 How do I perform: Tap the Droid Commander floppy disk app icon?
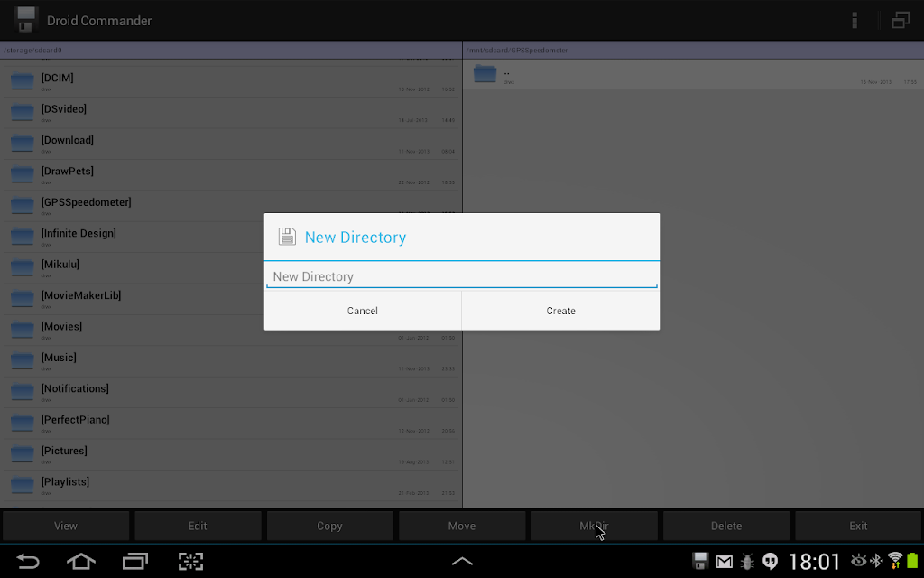[25, 20]
